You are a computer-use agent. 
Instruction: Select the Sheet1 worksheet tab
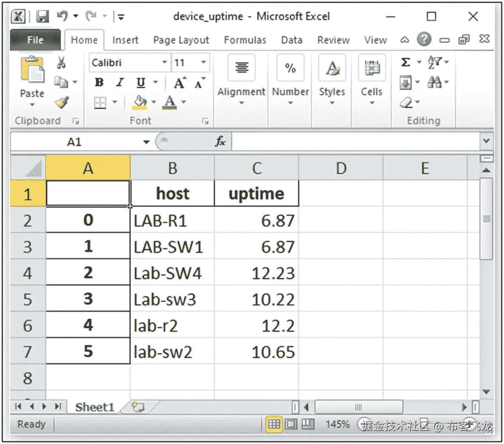[x=95, y=407]
